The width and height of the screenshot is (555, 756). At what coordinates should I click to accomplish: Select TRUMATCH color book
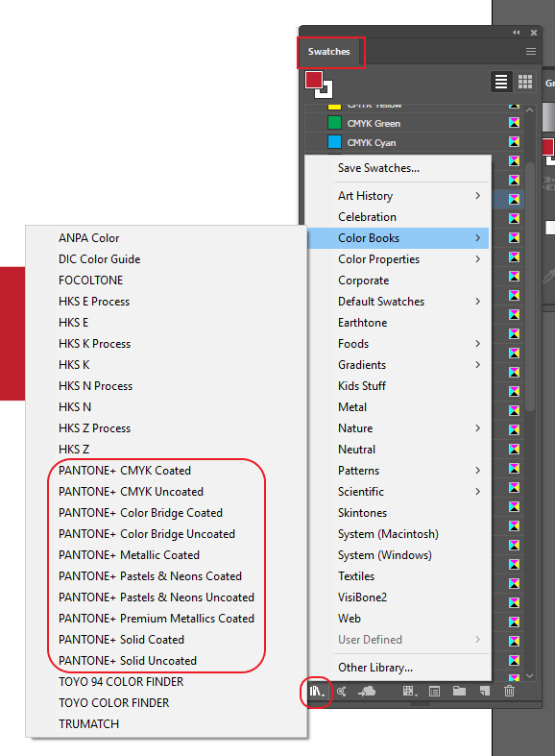point(166,724)
